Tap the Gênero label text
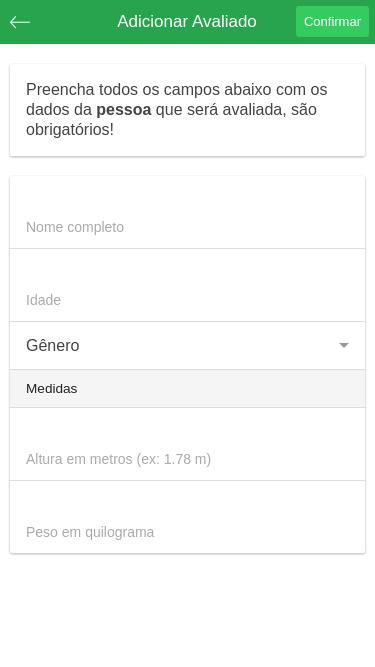This screenshot has height=667, width=375. [53, 345]
